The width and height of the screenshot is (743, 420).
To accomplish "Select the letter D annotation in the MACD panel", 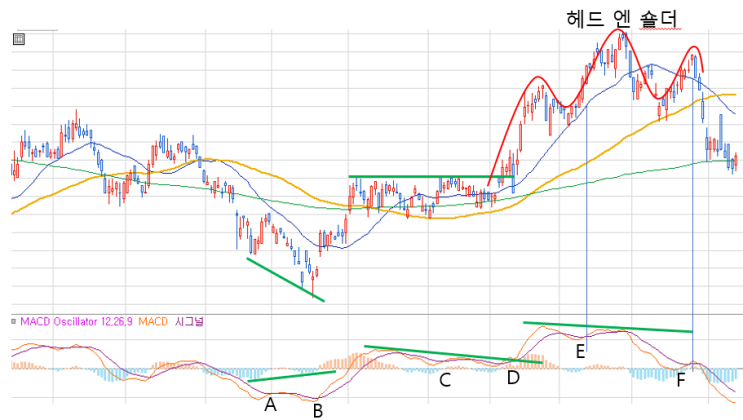I will coord(513,378).
